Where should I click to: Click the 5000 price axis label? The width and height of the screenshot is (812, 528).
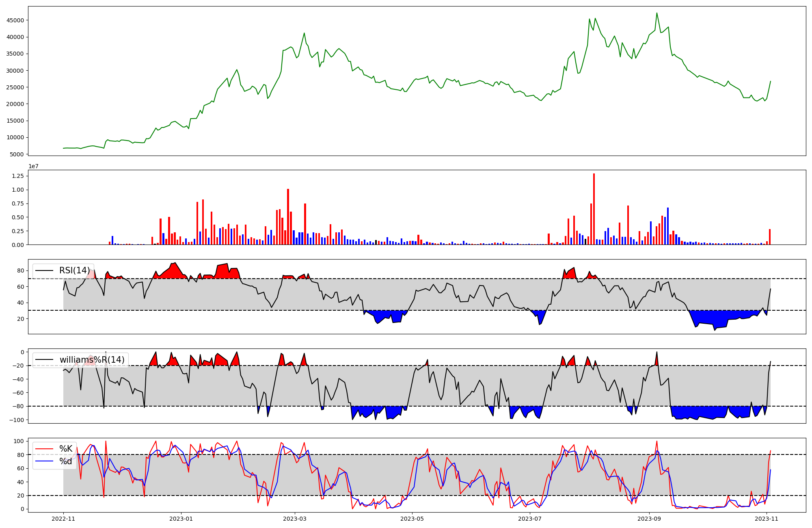tap(17, 154)
